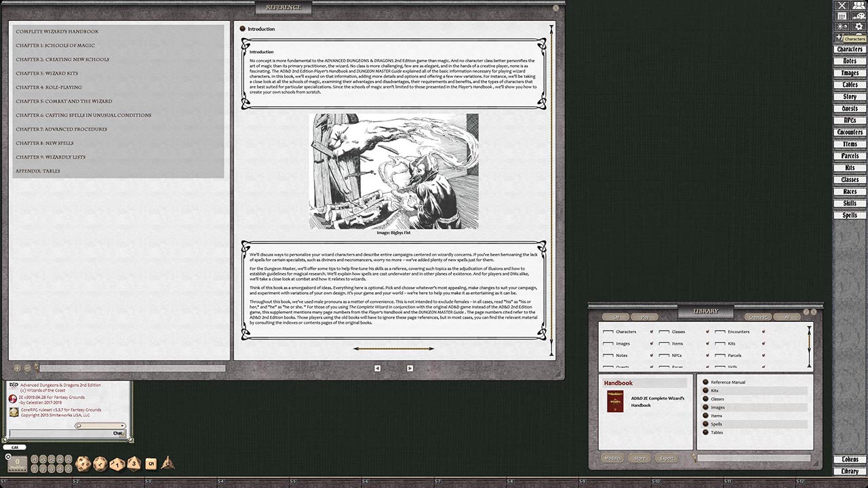
Task: Roll the d20 die in the dice tray
Action: [x=83, y=464]
